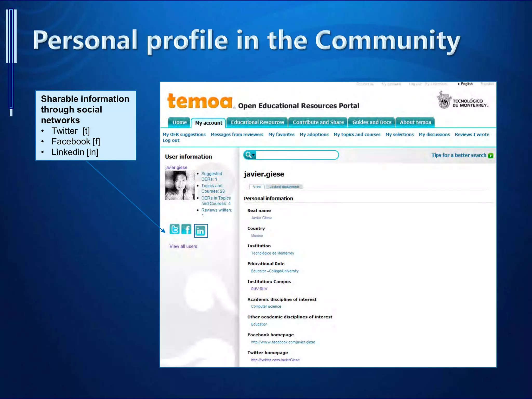
Task: Open OERs in Topics and Courses link
Action: pos(216,201)
